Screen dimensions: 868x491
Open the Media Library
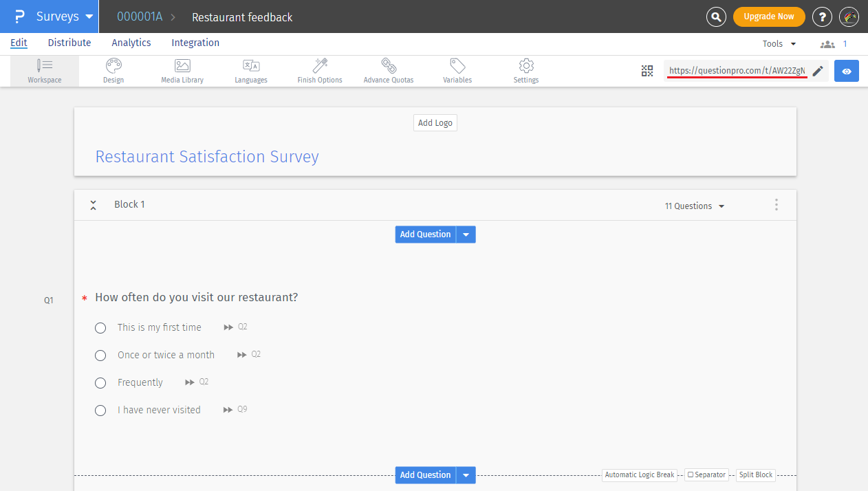point(182,70)
